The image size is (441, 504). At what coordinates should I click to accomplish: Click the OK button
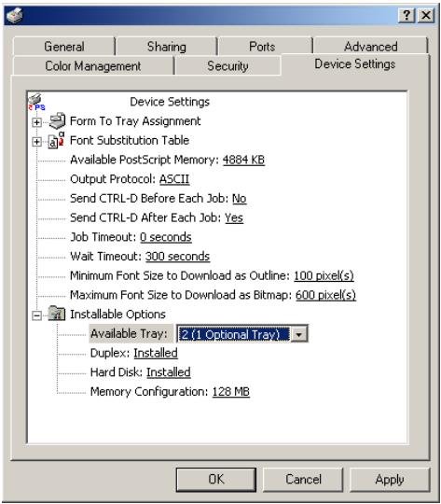point(216,480)
